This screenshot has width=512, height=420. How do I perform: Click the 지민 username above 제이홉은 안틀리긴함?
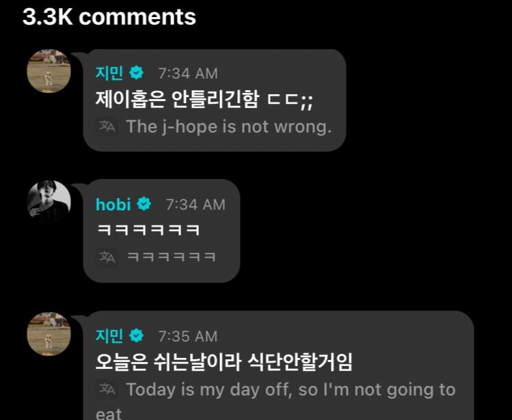click(109, 73)
